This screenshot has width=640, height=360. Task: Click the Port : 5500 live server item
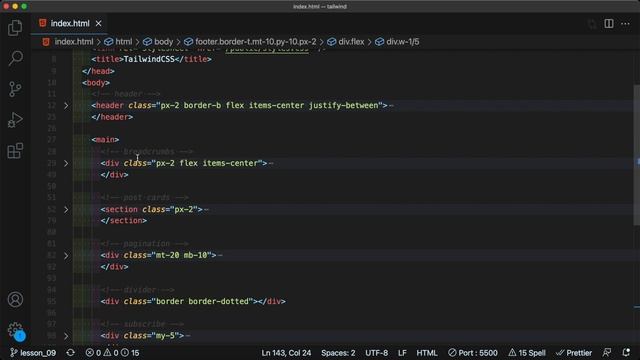click(x=473, y=353)
